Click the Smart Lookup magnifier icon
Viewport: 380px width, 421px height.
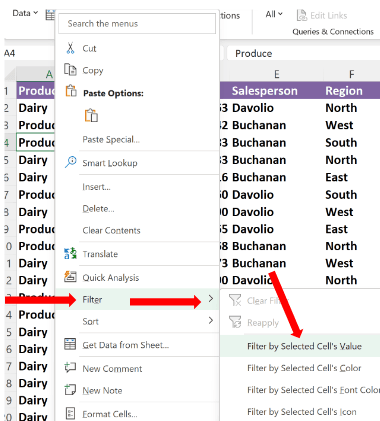tap(71, 162)
